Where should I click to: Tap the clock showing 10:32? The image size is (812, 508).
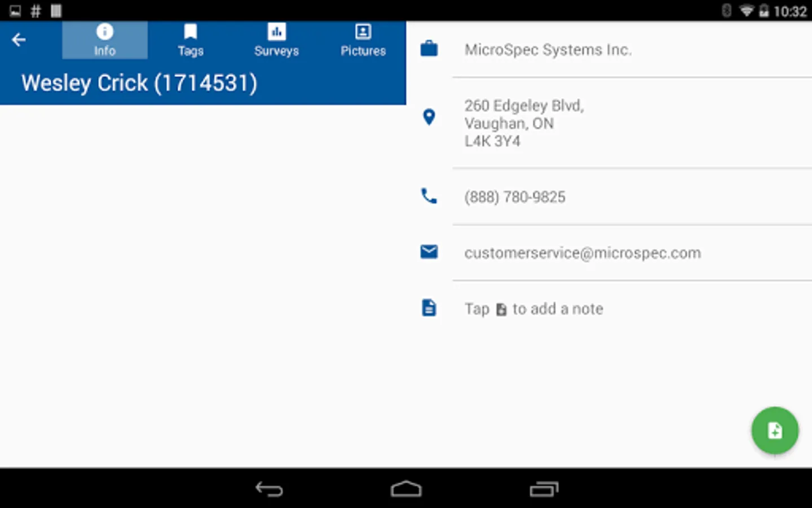pyautogui.click(x=790, y=11)
